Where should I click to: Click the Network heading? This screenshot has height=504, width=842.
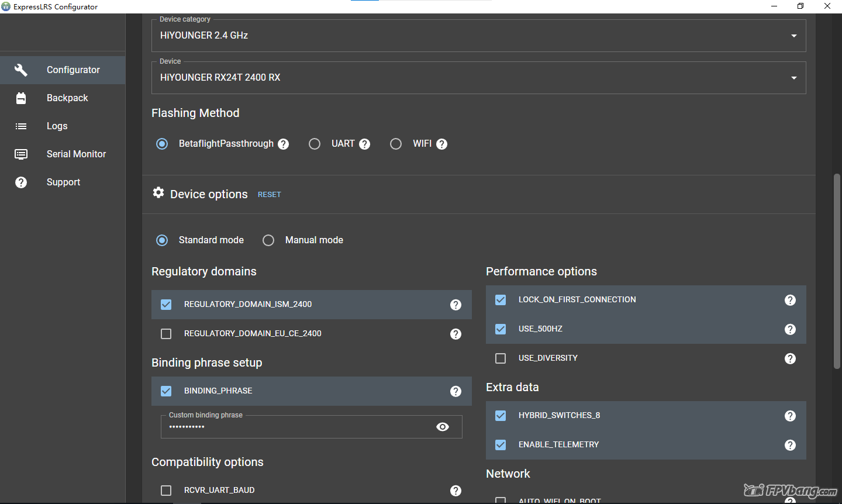point(508,474)
